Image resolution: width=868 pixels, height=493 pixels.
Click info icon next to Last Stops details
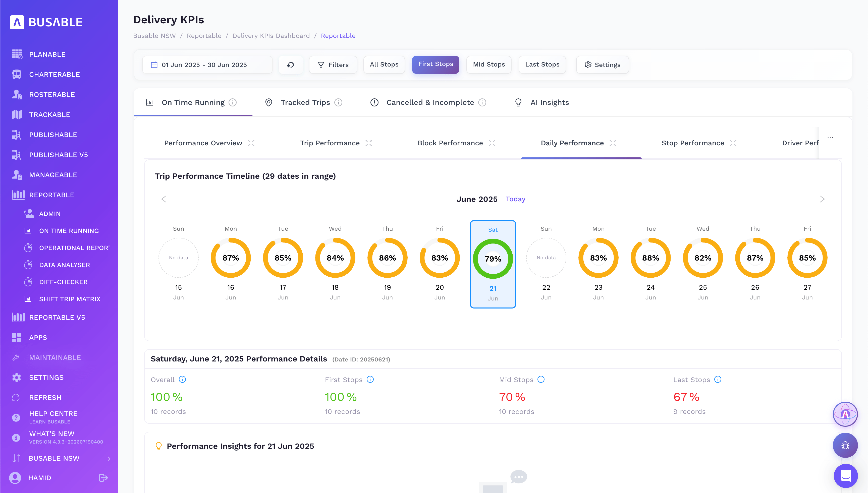718,379
